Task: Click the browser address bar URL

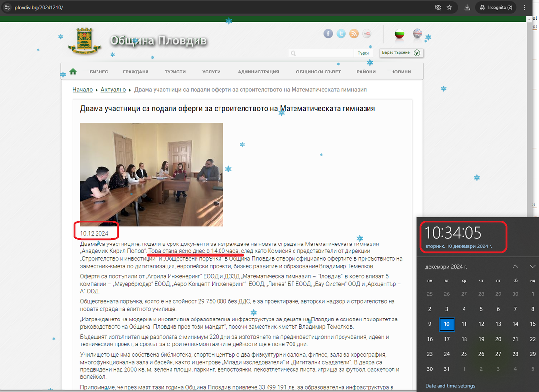Action: 39,7
